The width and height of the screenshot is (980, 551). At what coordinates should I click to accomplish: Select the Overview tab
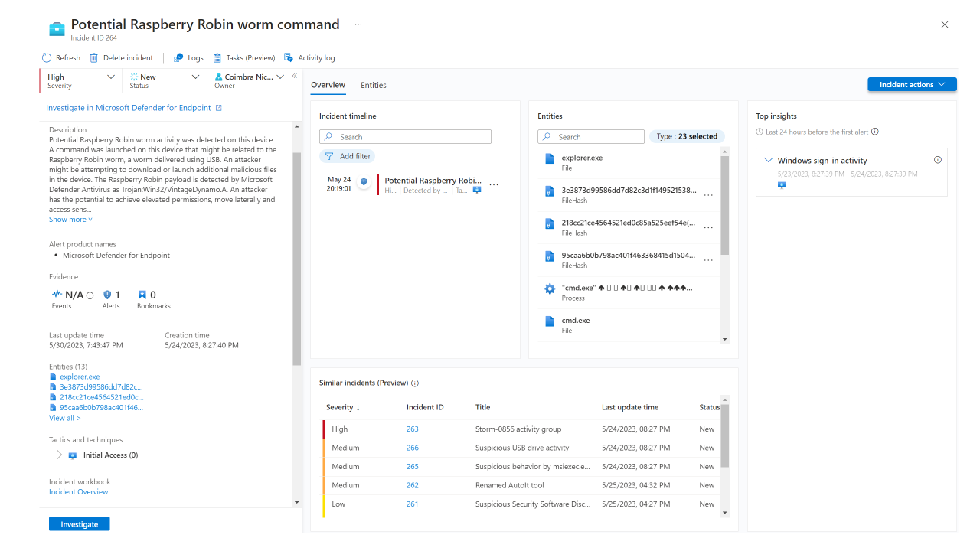click(x=328, y=85)
